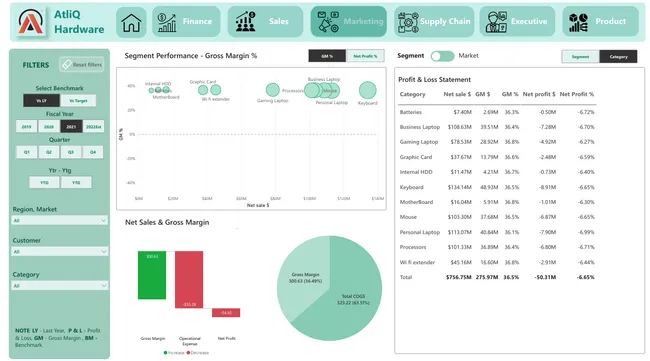The image size is (650, 361).
Task: Click the Marketing megaphone icon
Action: coord(327,22)
